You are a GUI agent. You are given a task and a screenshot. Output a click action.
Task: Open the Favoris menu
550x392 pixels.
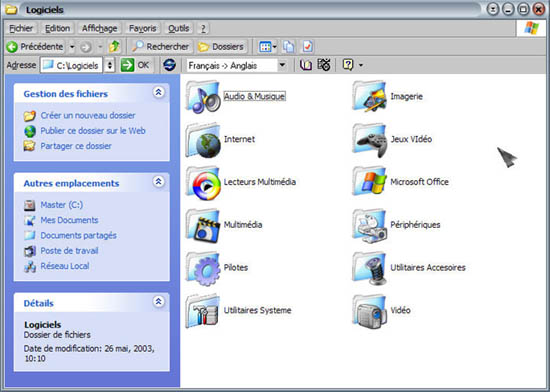pos(142,28)
